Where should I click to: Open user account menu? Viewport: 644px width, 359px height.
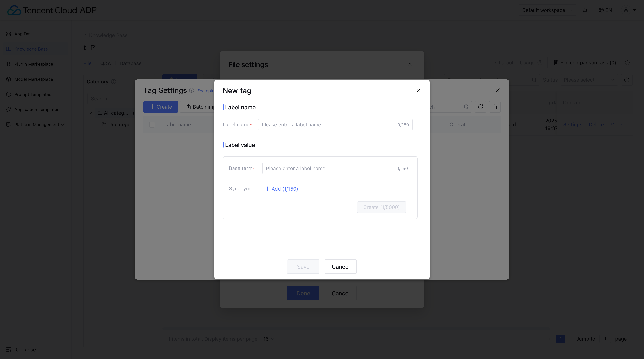pyautogui.click(x=629, y=10)
